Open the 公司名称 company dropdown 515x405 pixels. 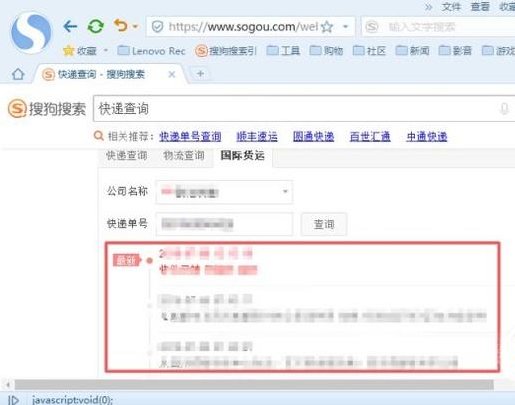tap(224, 192)
